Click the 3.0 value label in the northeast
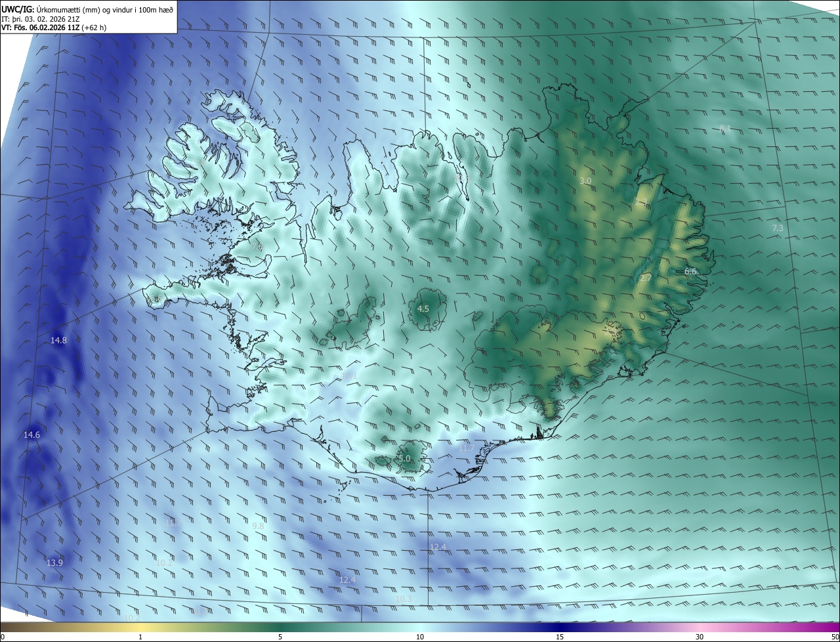This screenshot has width=840, height=642. click(x=585, y=181)
